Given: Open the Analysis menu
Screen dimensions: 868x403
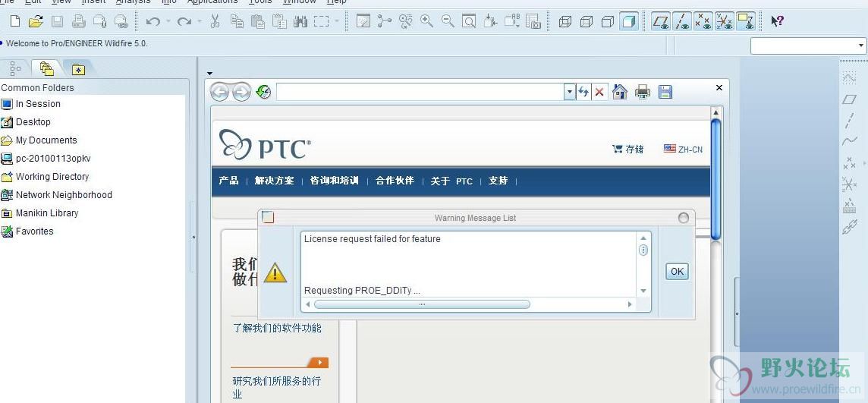Looking at the screenshot, I should pyautogui.click(x=134, y=2).
